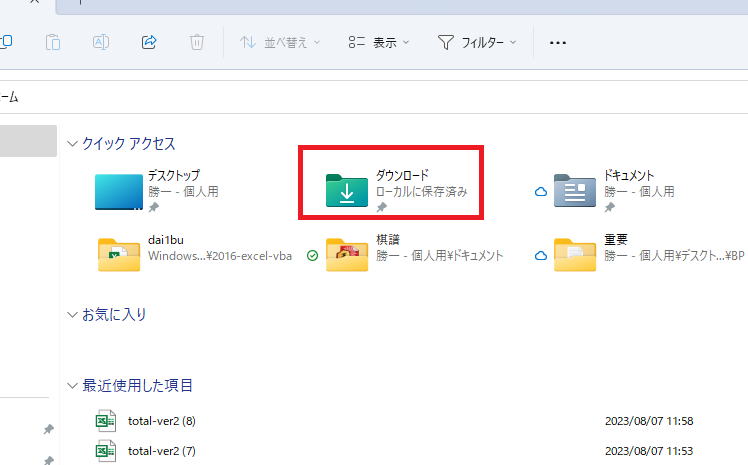Click the cloud status icon beside 重要

[540, 256]
